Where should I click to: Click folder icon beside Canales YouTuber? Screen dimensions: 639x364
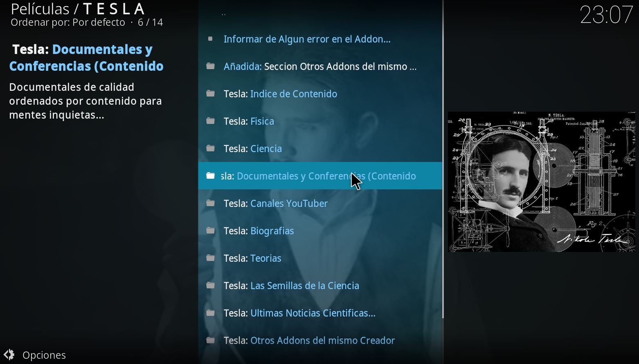click(x=211, y=203)
